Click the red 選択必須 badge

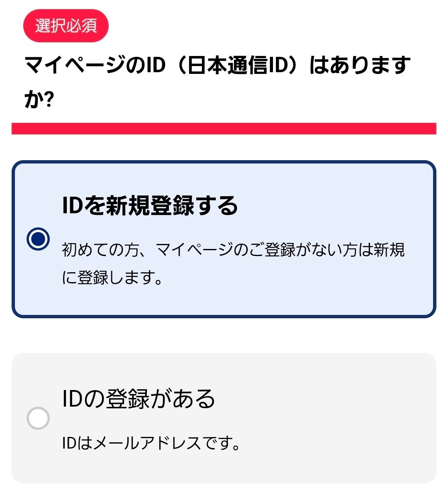click(66, 26)
